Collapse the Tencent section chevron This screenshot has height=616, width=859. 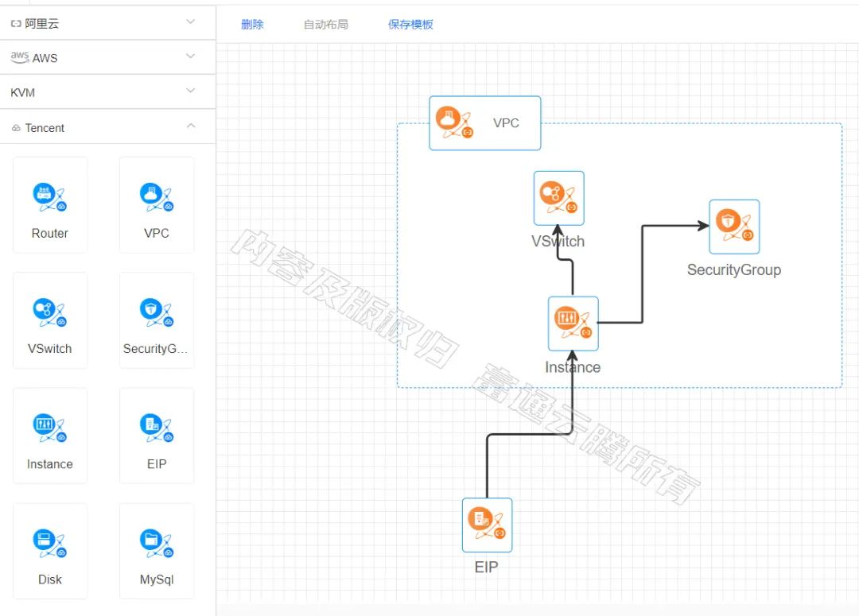pos(191,126)
